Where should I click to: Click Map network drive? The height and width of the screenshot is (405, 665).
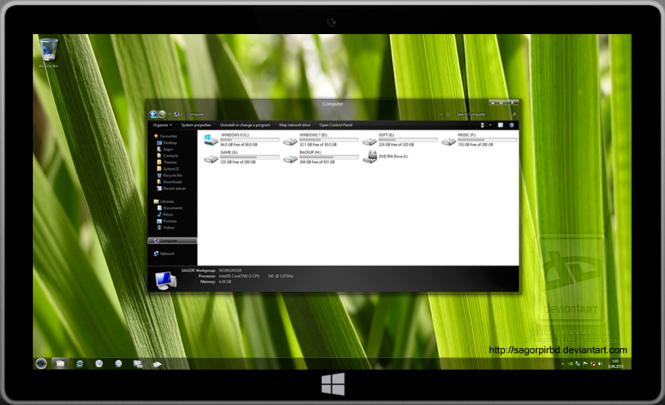click(295, 125)
